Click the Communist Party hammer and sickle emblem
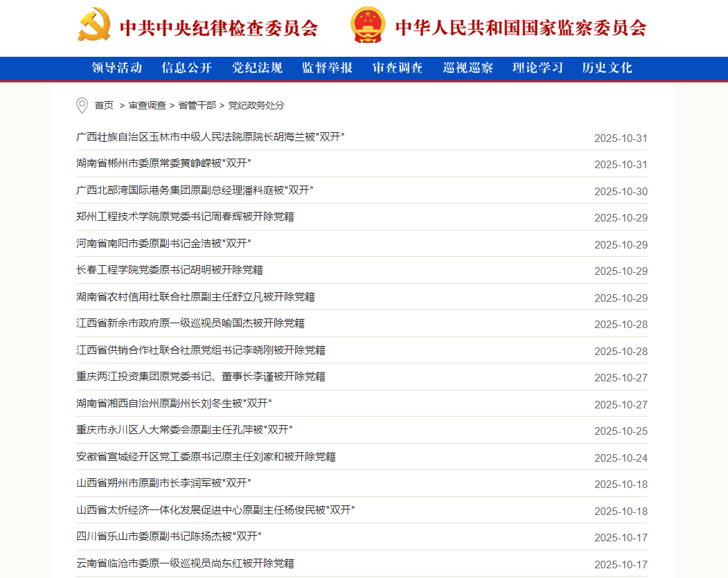This screenshot has height=578, width=728. (94, 26)
